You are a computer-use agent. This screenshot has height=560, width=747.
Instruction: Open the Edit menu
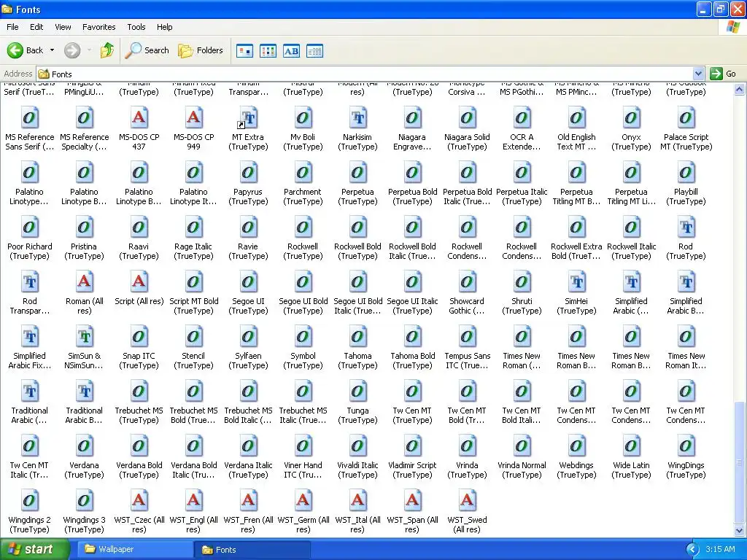coord(36,27)
